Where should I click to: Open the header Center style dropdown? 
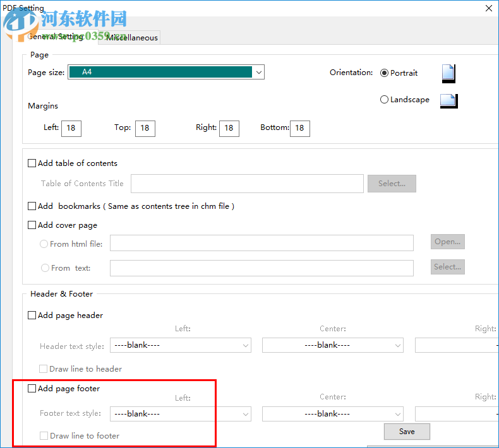[x=332, y=345]
